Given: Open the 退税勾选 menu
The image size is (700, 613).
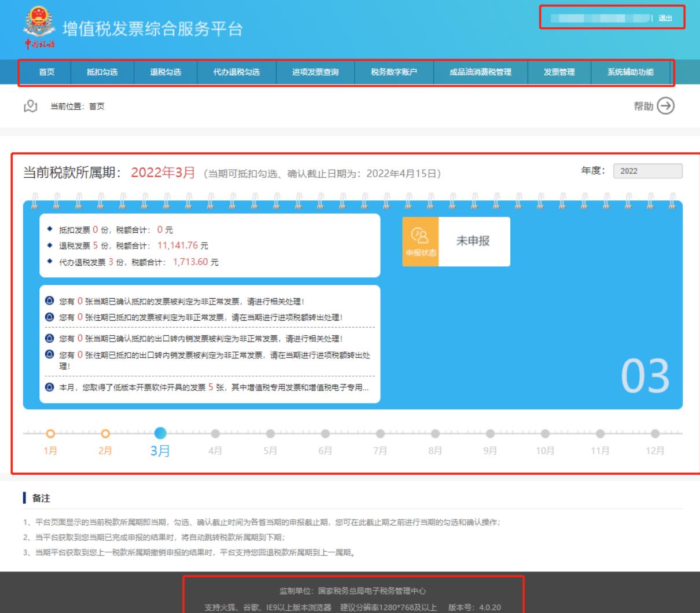Looking at the screenshot, I should tap(165, 72).
